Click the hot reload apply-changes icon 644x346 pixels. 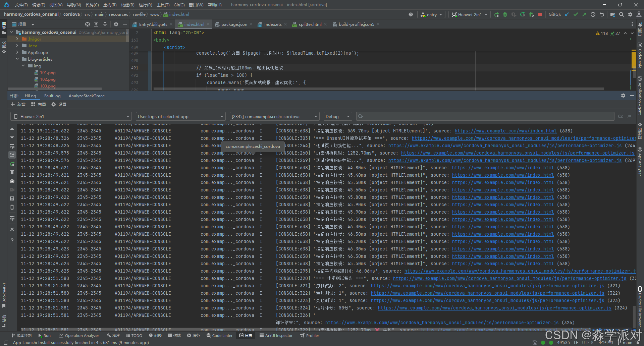(523, 14)
